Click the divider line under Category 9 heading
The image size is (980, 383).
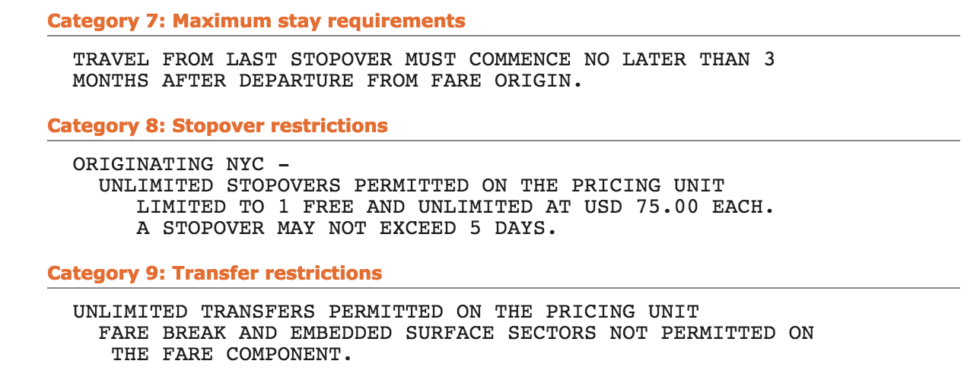coord(504,288)
